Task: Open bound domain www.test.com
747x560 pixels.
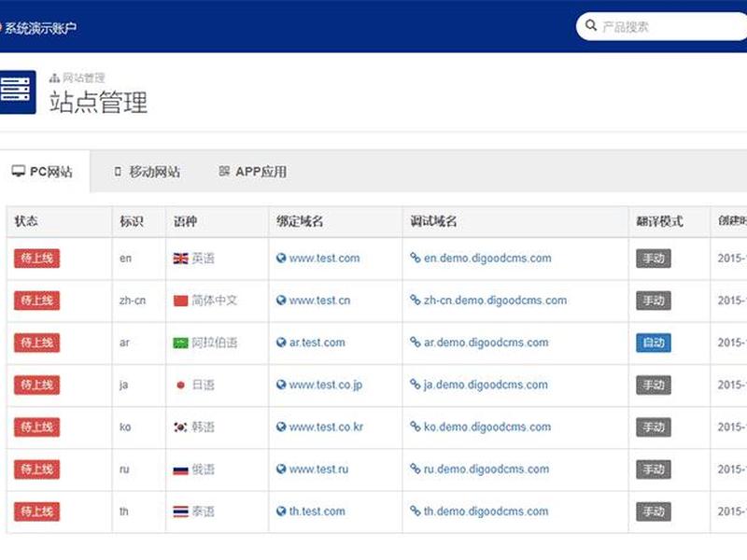Action: coord(324,259)
